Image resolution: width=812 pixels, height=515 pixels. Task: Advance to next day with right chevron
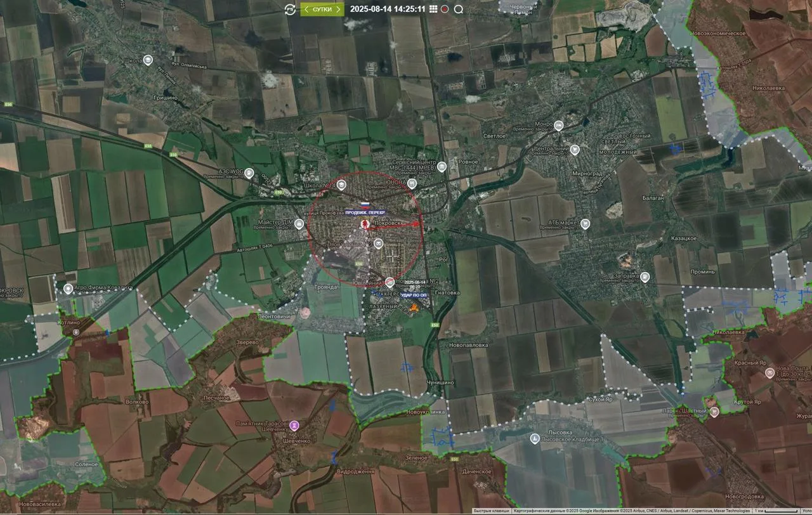[339, 10]
